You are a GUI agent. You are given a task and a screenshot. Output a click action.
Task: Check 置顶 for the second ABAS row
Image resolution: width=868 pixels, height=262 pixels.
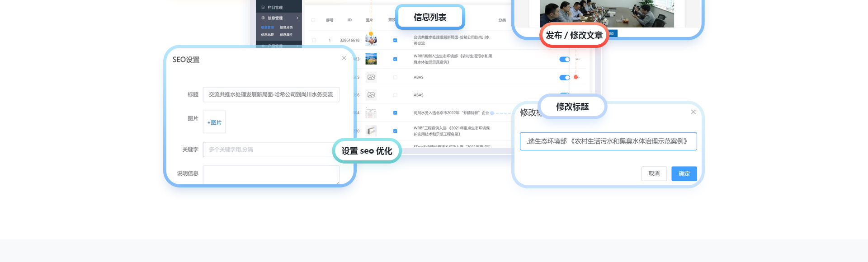395,95
